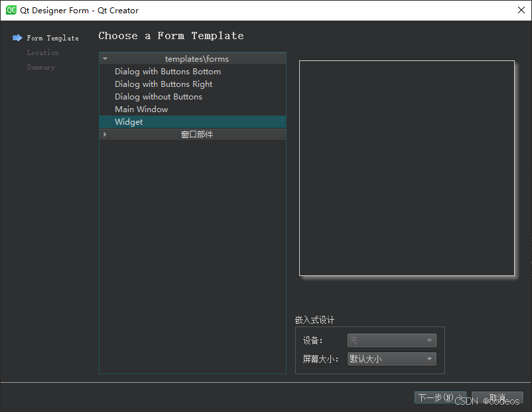Screen dimensions: 532x412
Task: Open the 屏幕大小 screen size dropdown
Action: click(392, 359)
